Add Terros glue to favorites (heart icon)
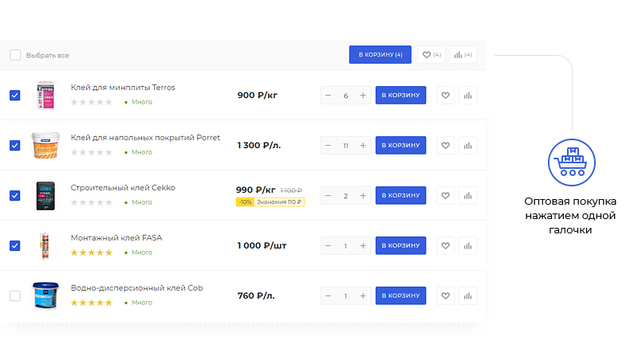Viewport: 638px width, 364px height. (x=446, y=96)
